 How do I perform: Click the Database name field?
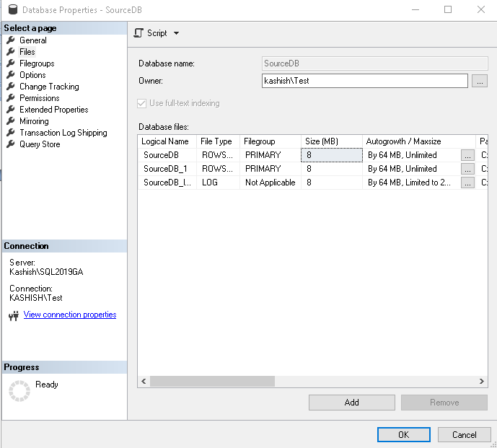pos(374,63)
